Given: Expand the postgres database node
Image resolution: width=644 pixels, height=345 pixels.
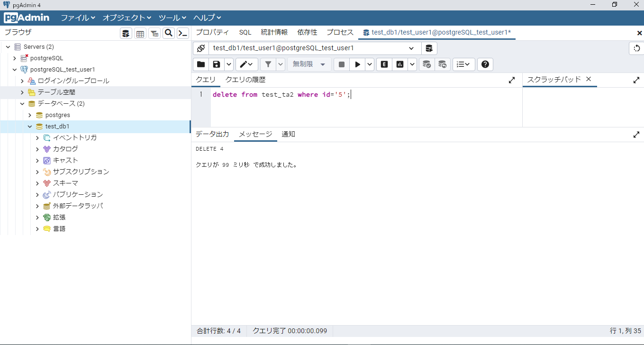Looking at the screenshot, I should (30, 115).
